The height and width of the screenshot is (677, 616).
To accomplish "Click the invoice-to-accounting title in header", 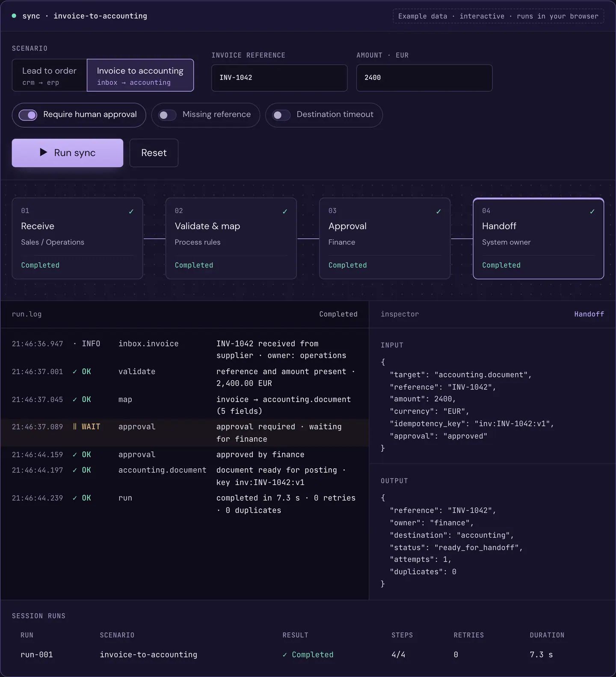I will 100,16.
